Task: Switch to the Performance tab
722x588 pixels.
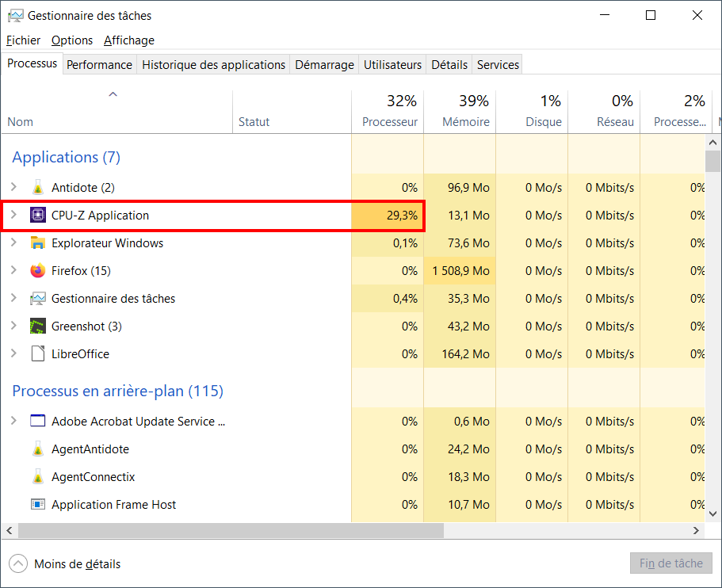Action: (99, 65)
